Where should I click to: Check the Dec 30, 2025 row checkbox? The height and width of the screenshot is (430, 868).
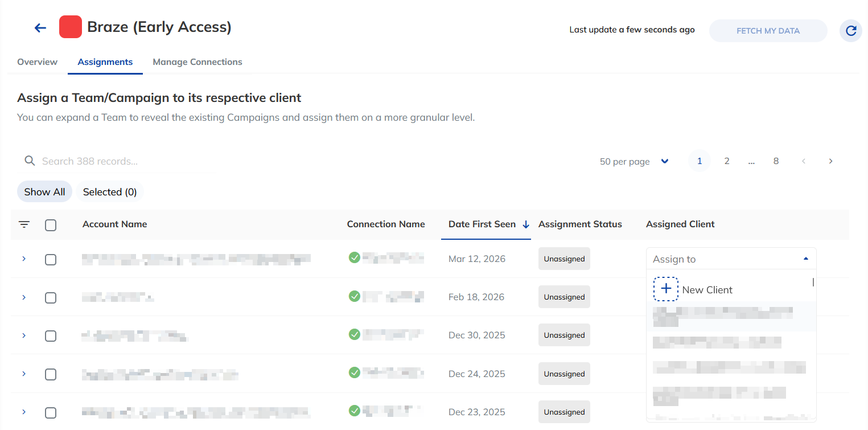click(51, 335)
